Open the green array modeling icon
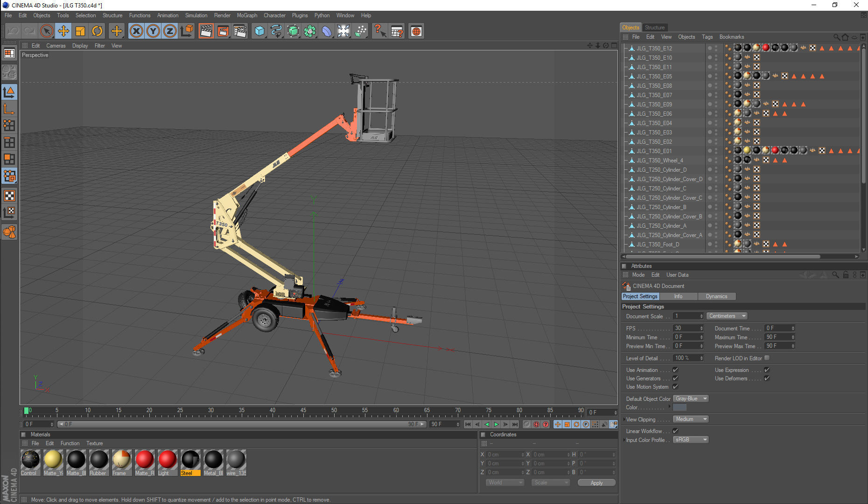This screenshot has height=504, width=868. [310, 31]
